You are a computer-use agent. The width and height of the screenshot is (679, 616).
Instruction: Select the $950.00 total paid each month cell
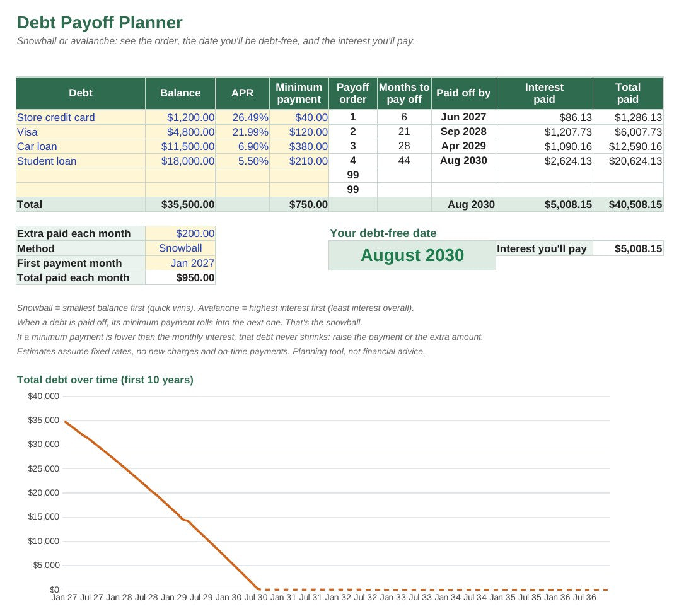180,277
